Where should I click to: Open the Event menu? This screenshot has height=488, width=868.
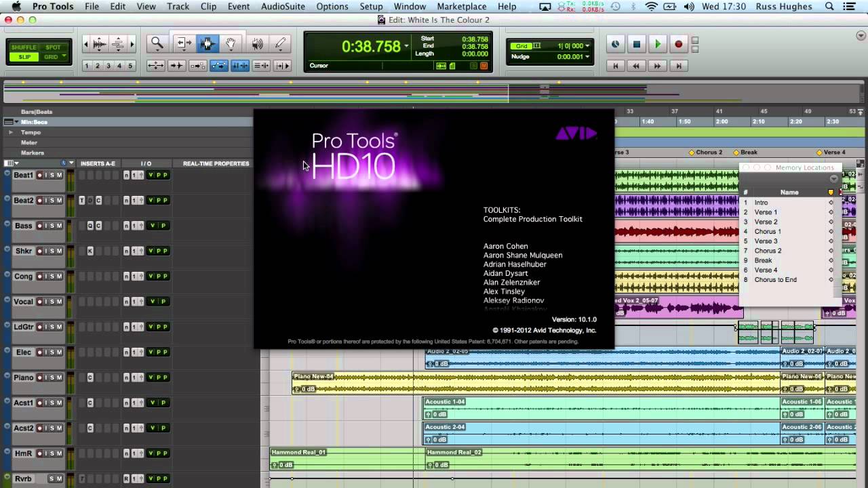239,7
